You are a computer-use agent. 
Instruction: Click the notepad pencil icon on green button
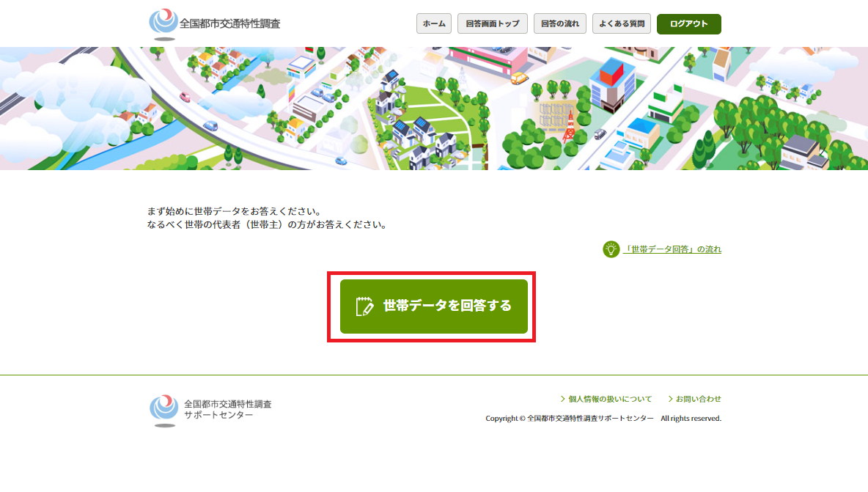pyautogui.click(x=364, y=306)
